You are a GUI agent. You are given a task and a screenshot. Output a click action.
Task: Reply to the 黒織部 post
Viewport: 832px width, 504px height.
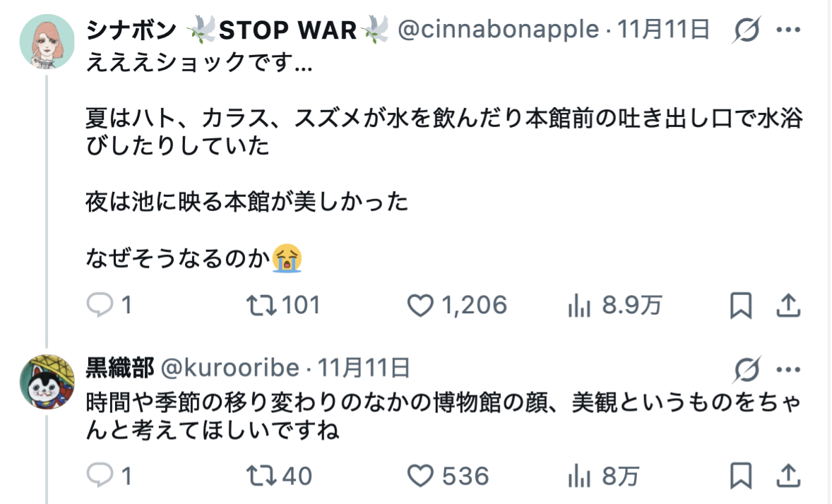[x=100, y=476]
